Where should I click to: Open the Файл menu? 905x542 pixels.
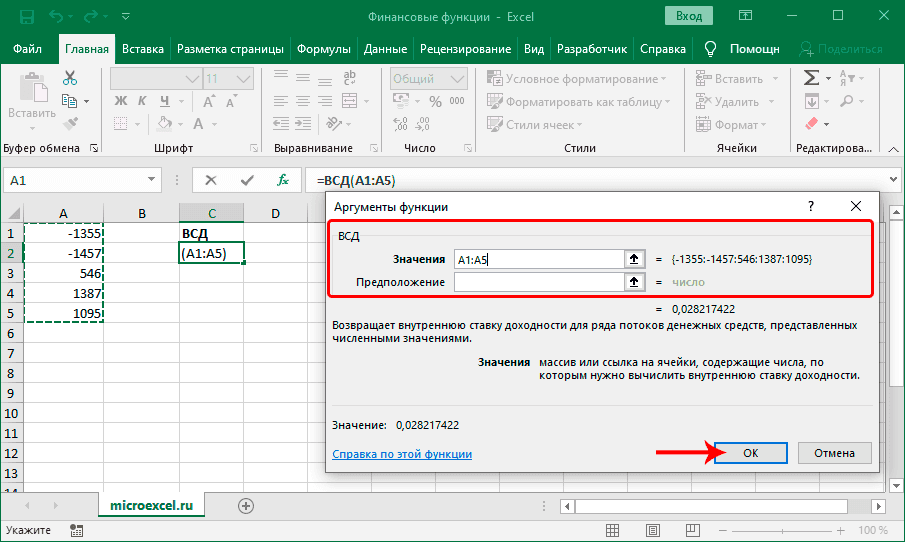click(28, 49)
